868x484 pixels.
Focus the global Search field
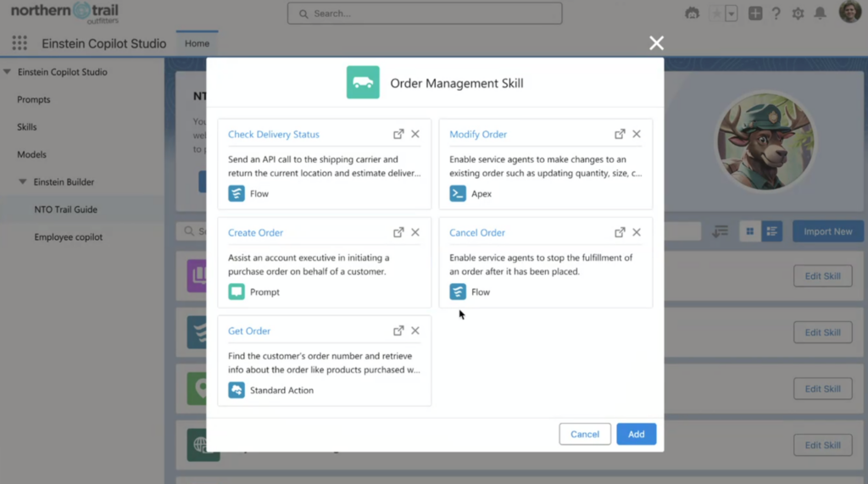(x=425, y=14)
